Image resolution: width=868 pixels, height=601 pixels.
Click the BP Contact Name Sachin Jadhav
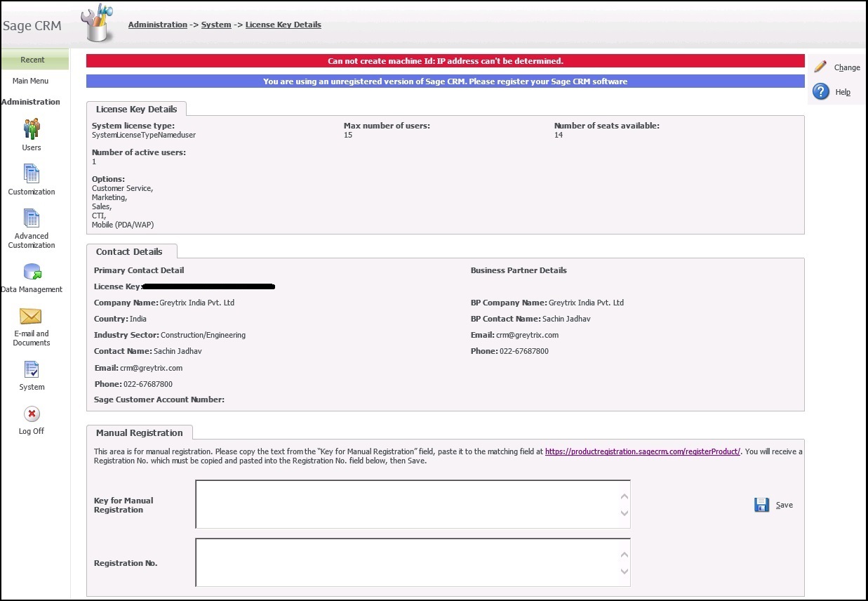pos(566,319)
